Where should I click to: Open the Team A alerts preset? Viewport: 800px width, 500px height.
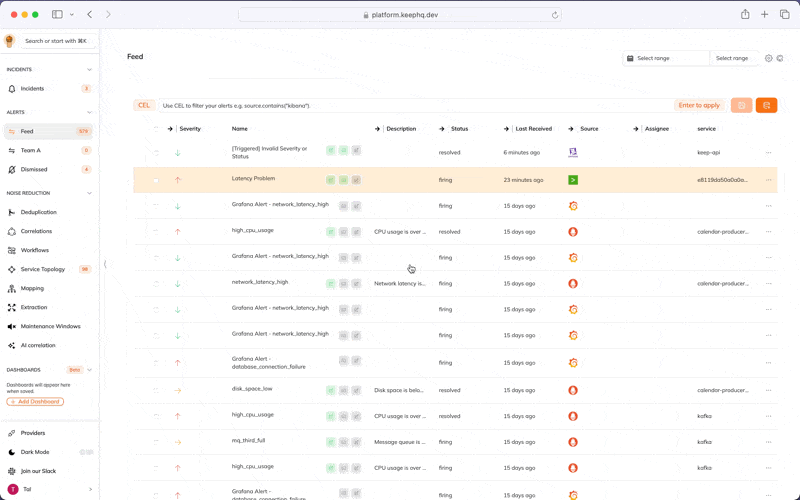(x=31, y=150)
